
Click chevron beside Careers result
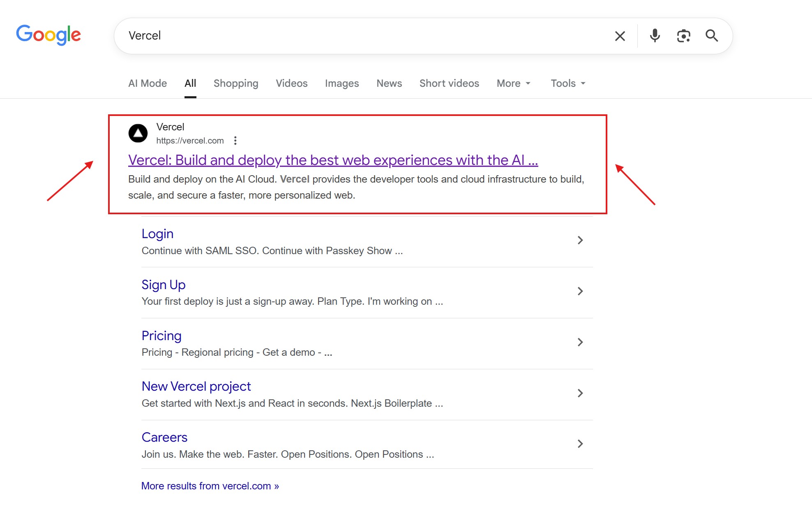click(x=580, y=444)
